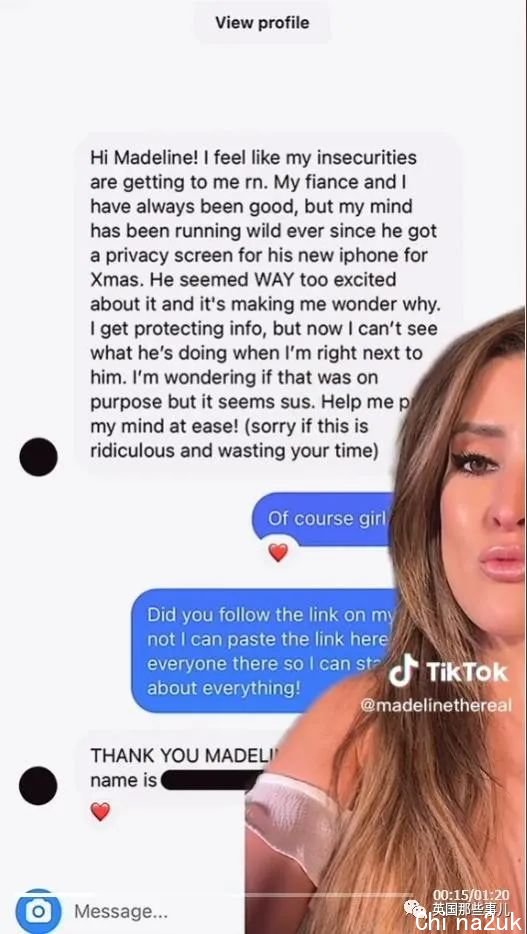The width and height of the screenshot is (527, 934).
Task: Tap the heart reaction below THANK YOU message
Action: (x=100, y=811)
